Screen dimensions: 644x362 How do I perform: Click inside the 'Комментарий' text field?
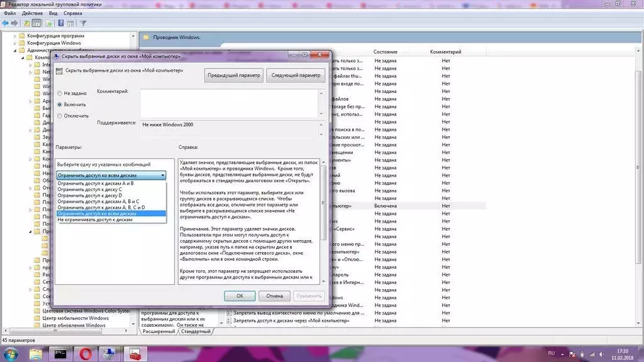(229, 104)
